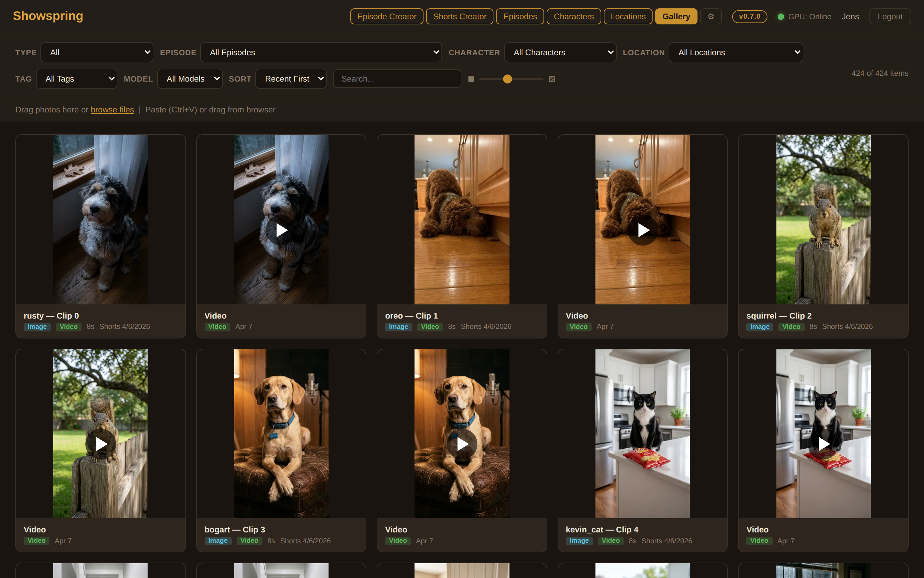Image resolution: width=924 pixels, height=578 pixels.
Task: Click the small grid size icon
Action: pyautogui.click(x=471, y=79)
